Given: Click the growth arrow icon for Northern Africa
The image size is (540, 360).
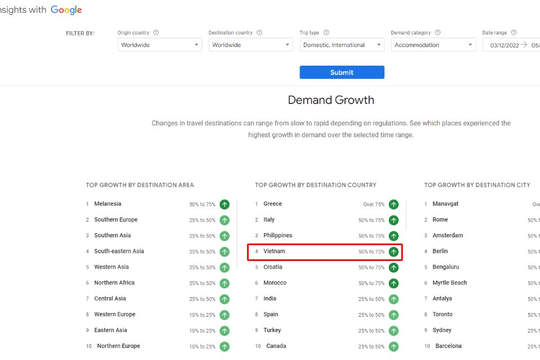Looking at the screenshot, I should click(225, 284).
